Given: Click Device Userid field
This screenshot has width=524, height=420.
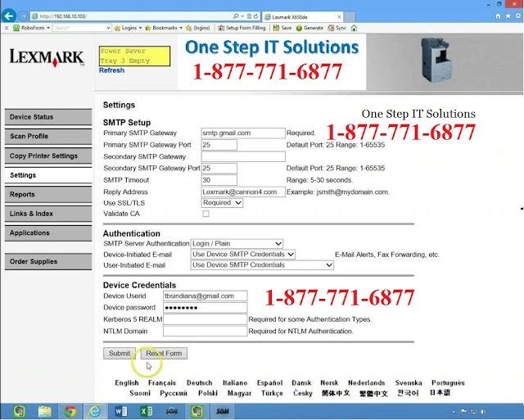Looking at the screenshot, I should [x=206, y=296].
